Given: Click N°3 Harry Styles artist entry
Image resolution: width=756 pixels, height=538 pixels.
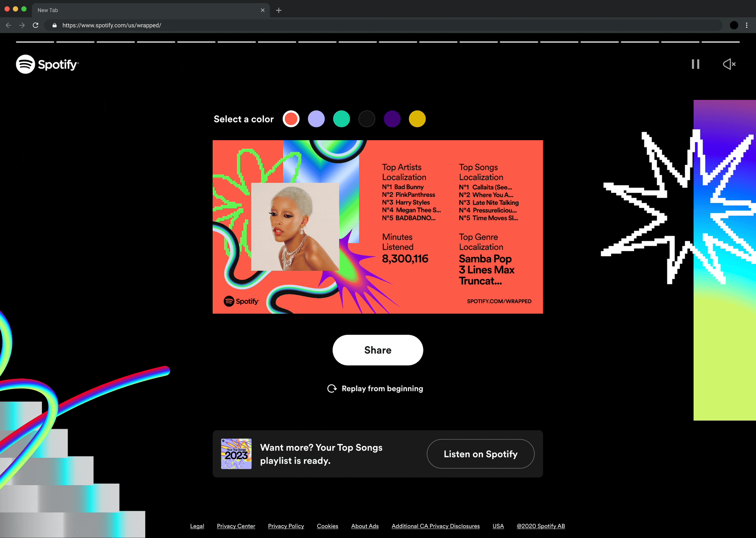Looking at the screenshot, I should click(x=406, y=202).
